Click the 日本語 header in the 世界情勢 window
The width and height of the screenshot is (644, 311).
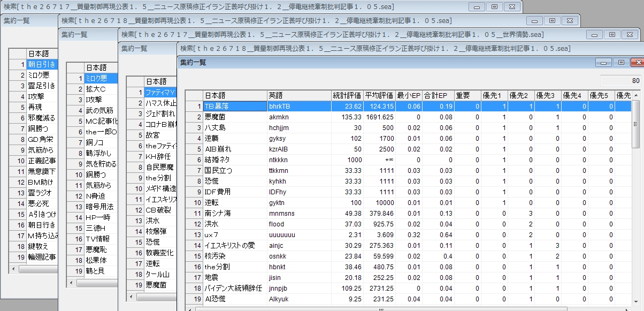[160, 81]
